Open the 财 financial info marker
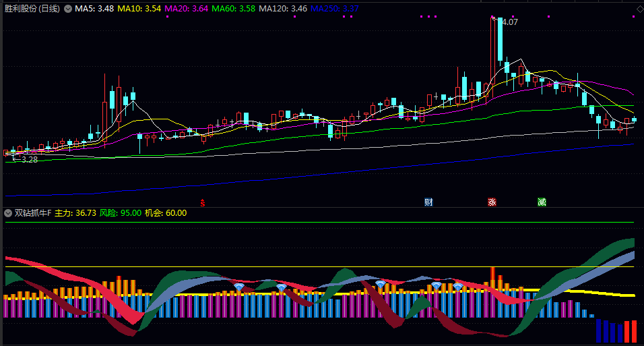This screenshot has height=346, width=644. (428, 202)
